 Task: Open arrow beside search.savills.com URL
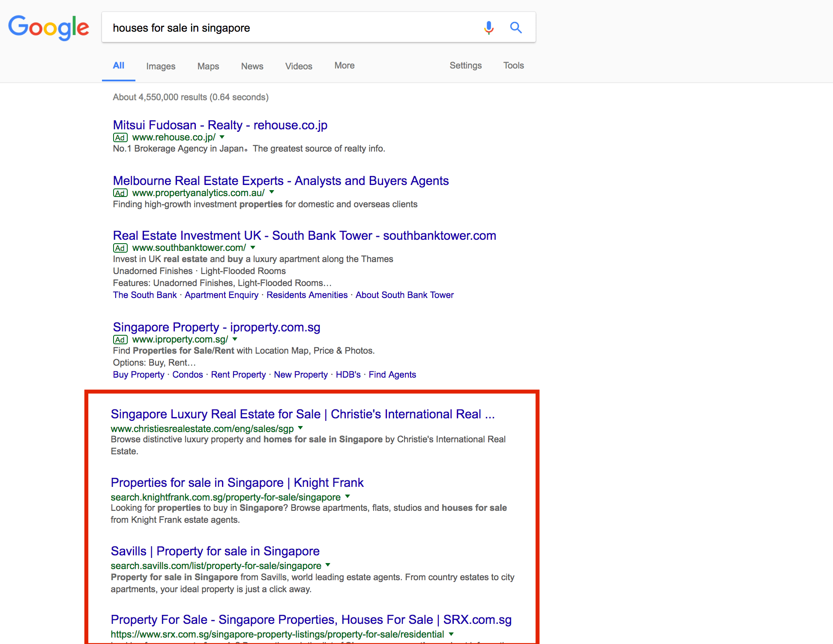click(328, 565)
